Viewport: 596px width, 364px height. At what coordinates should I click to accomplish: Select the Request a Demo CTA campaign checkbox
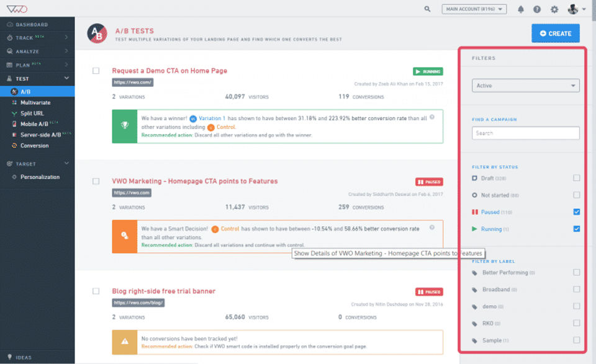pos(96,71)
